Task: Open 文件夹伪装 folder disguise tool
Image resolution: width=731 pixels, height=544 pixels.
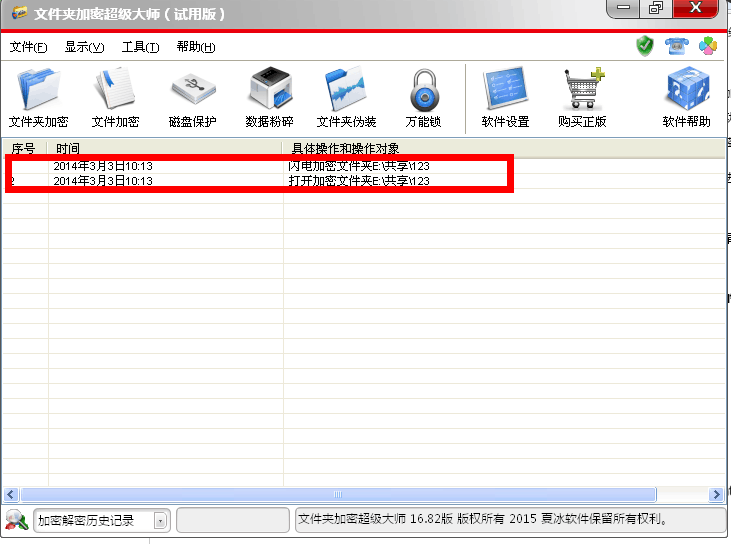Action: point(346,98)
